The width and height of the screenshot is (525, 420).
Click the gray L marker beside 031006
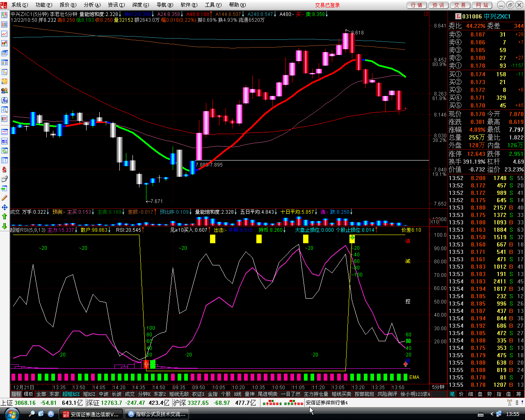458,16
